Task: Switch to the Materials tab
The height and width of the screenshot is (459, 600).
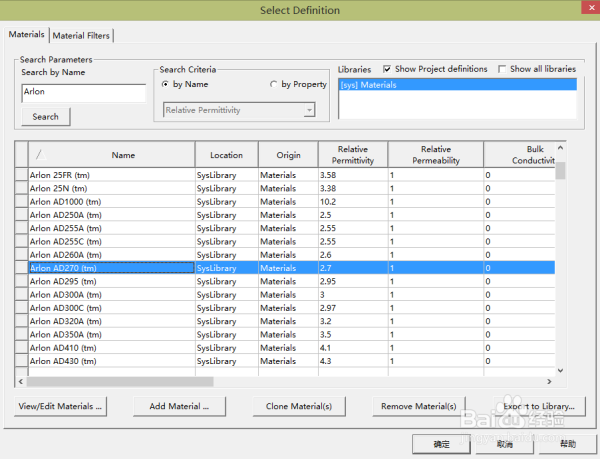Action: [x=26, y=34]
